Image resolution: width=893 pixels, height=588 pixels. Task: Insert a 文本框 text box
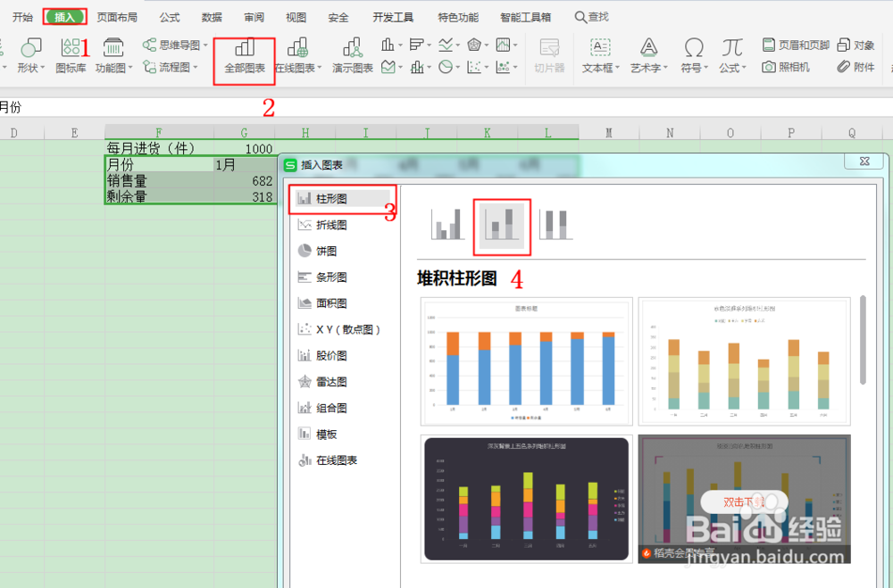pos(600,56)
